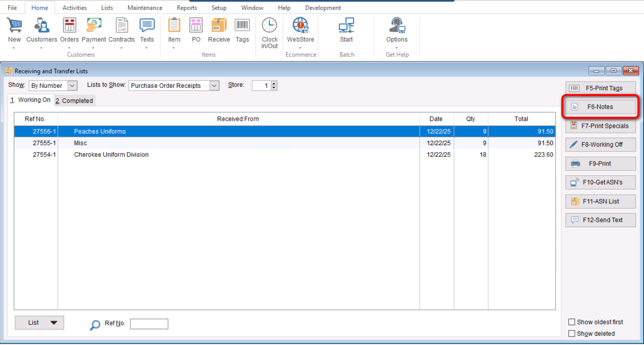Open the Tags barcode icon
The width and height of the screenshot is (644, 345).
pos(242,26)
